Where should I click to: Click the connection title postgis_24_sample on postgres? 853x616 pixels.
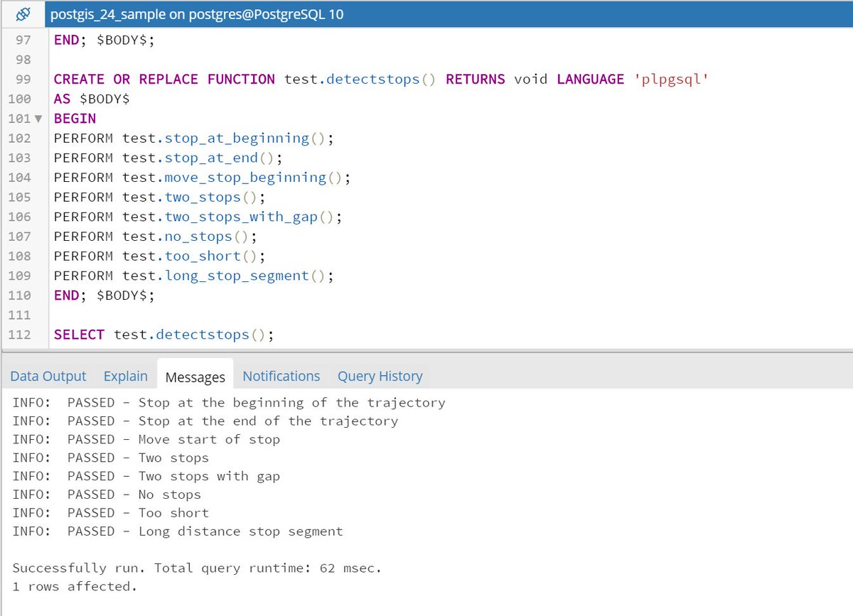click(197, 14)
